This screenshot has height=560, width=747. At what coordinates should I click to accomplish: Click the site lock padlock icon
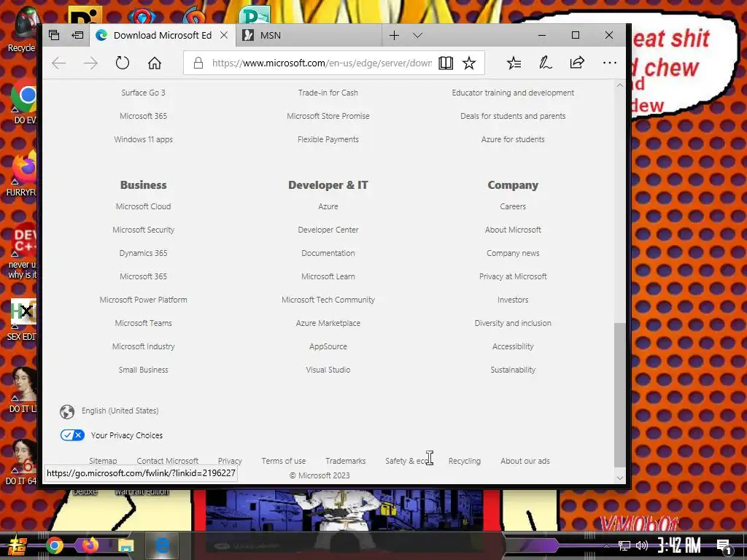tap(198, 63)
